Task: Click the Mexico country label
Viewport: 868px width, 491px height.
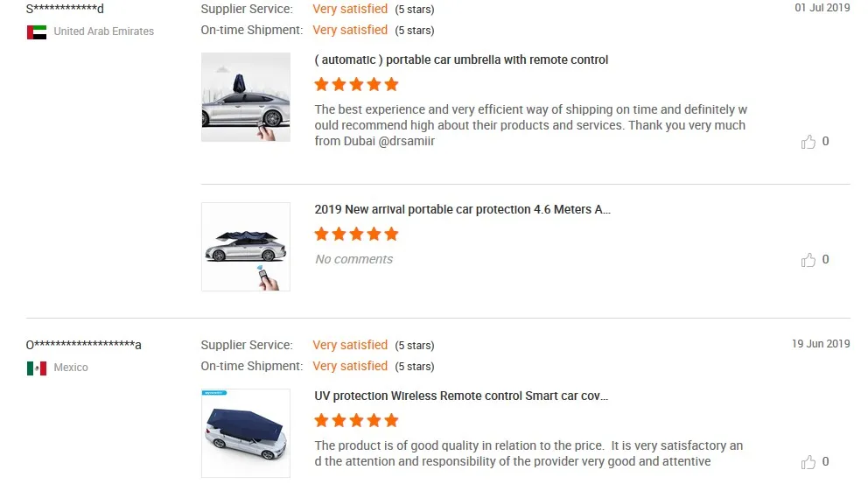Action: (x=71, y=368)
